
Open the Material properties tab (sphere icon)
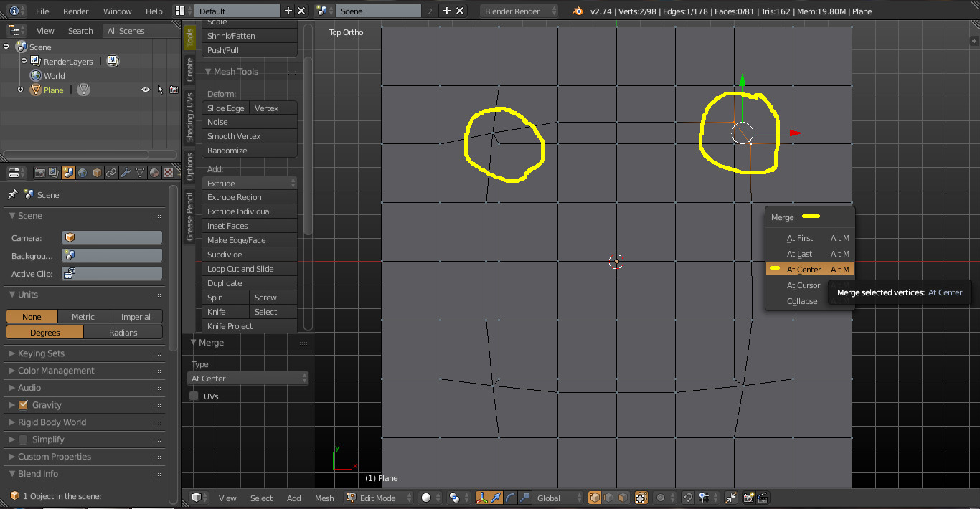click(154, 173)
